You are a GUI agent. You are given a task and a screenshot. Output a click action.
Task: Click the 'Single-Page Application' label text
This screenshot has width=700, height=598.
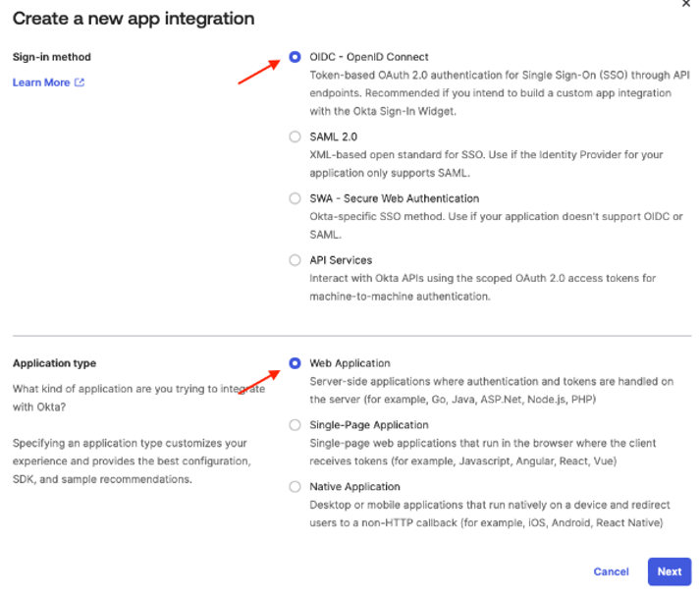point(368,425)
